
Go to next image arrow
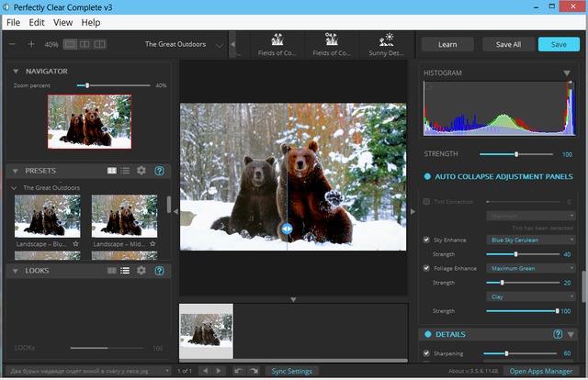[x=219, y=371]
